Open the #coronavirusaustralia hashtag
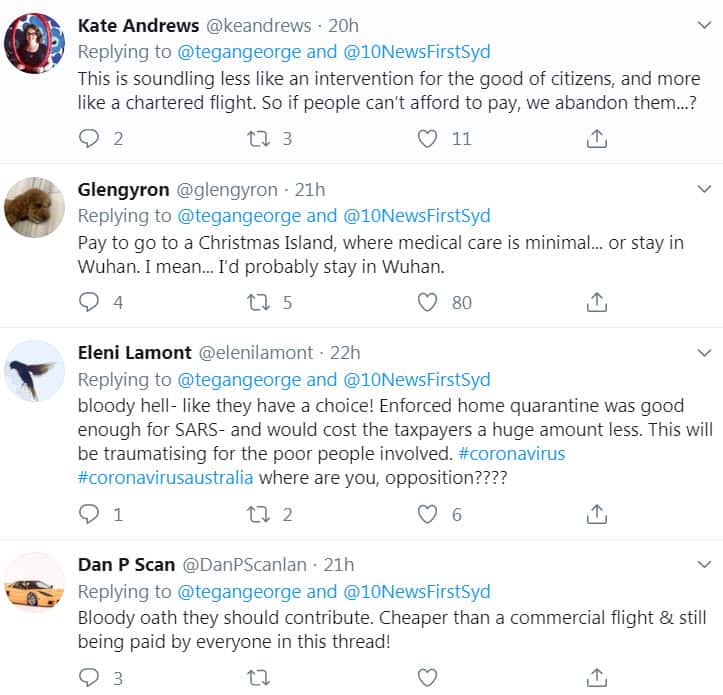The image size is (723, 695). (x=165, y=477)
